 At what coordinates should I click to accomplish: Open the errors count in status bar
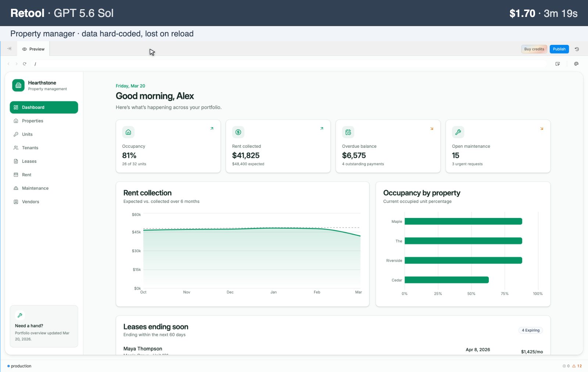coord(566,366)
